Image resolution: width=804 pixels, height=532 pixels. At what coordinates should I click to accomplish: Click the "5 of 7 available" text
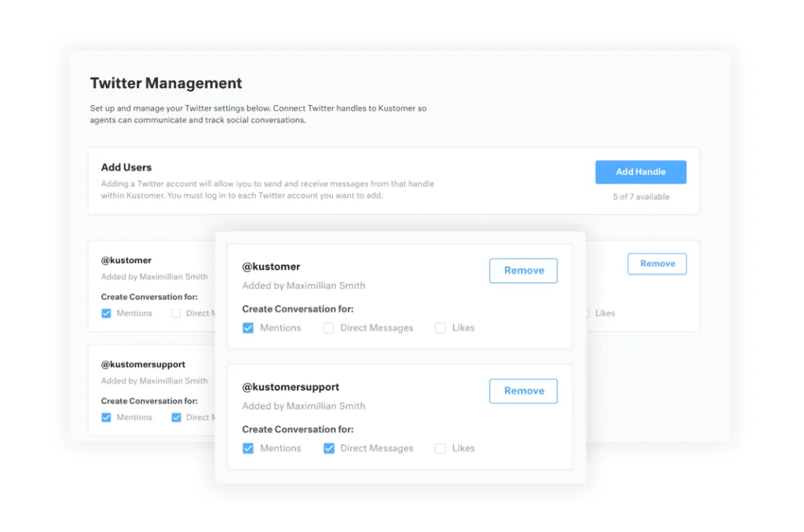click(641, 197)
